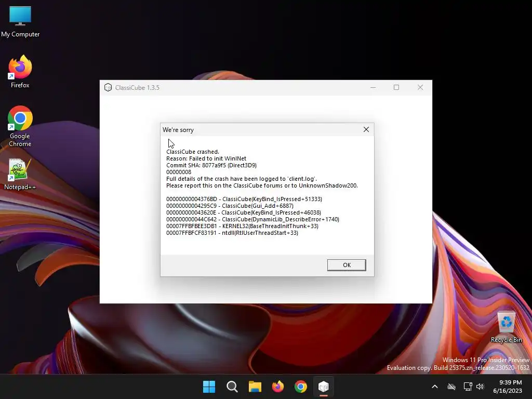Launch Chrome from the taskbar

(301, 387)
